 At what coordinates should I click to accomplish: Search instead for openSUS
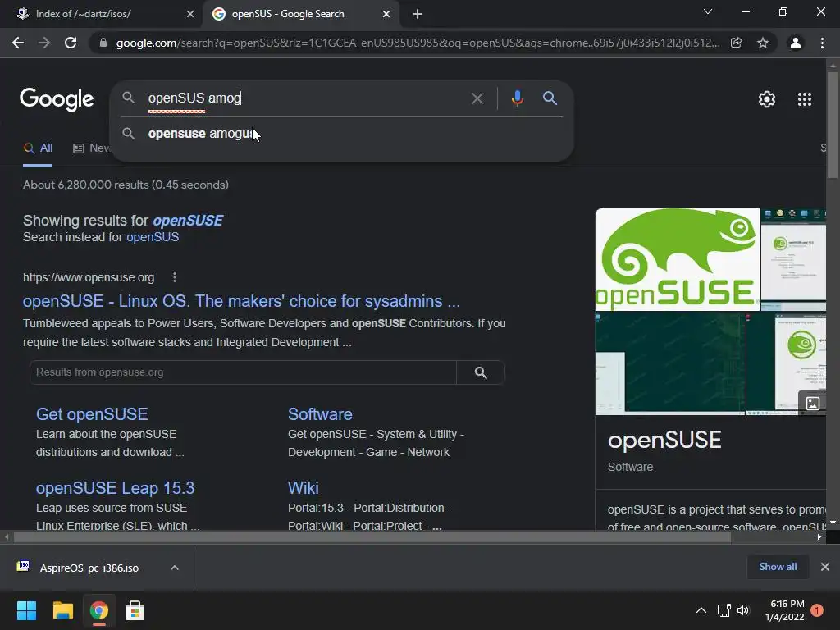coord(153,237)
